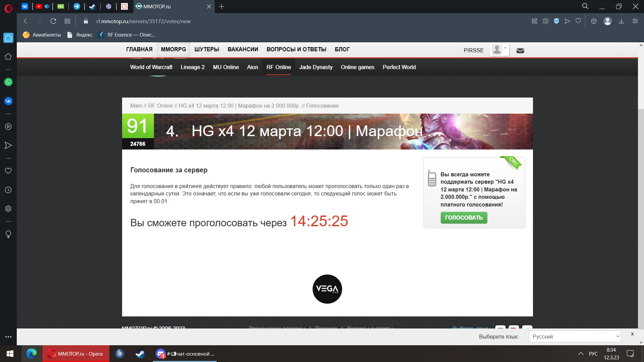644x362 pixels.
Task: Open browser downloads panel
Action: pos(621,21)
